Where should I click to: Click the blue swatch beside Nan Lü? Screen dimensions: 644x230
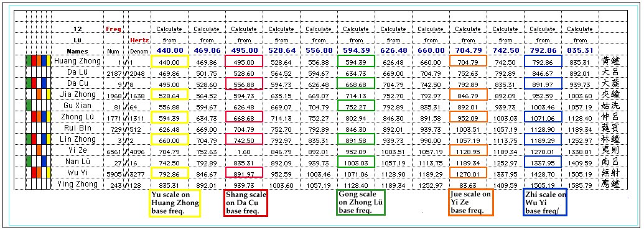44,161
